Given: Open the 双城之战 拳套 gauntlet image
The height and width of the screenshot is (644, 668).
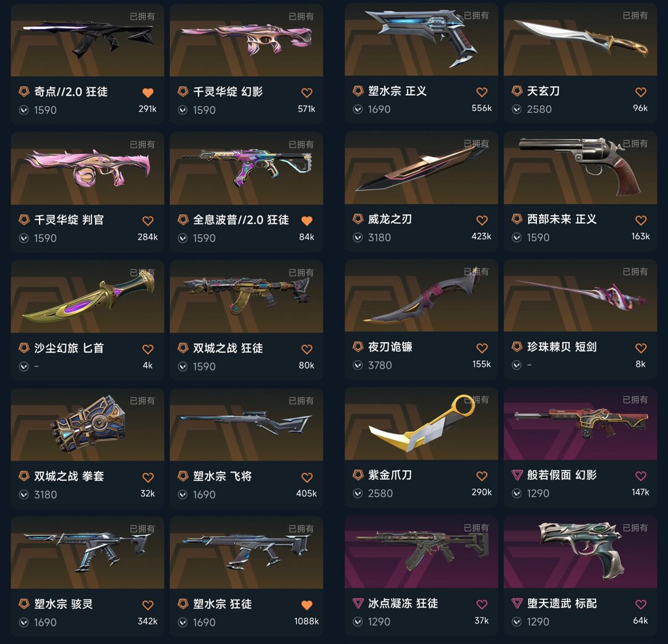Looking at the screenshot, I should 87,424.
